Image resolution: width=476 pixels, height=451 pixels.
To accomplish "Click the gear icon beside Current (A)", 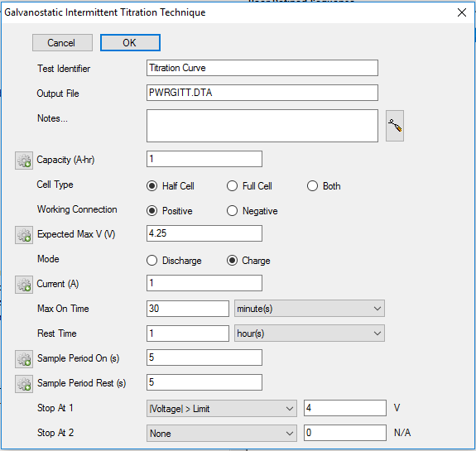I will [24, 285].
